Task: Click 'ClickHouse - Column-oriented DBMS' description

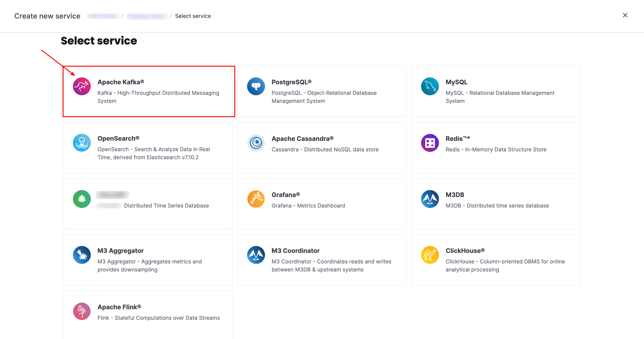Action: (505, 265)
